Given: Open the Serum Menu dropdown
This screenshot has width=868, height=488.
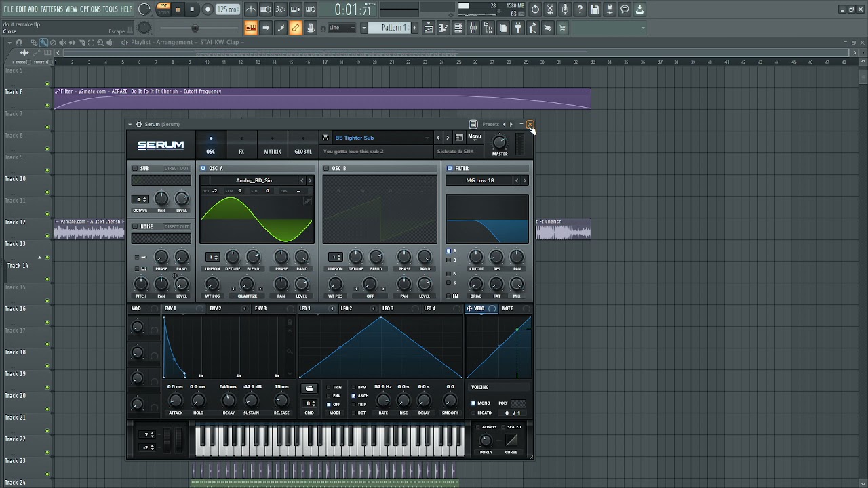Looking at the screenshot, I should [475, 137].
